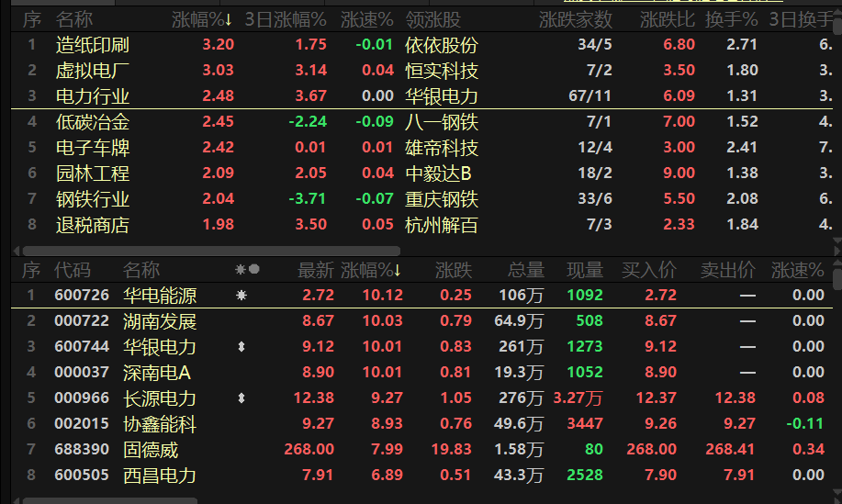This screenshot has width=842, height=504.
Task: Click stock code 002015
Action: point(82,424)
